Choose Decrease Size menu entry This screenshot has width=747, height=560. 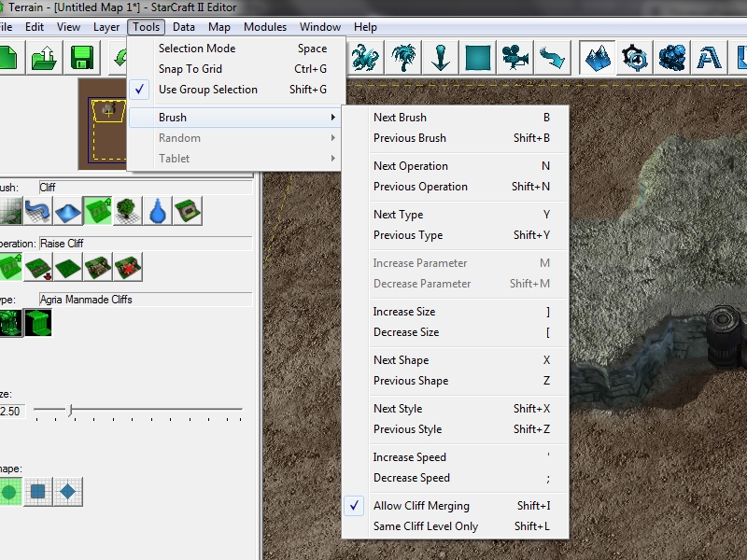pyautogui.click(x=456, y=332)
